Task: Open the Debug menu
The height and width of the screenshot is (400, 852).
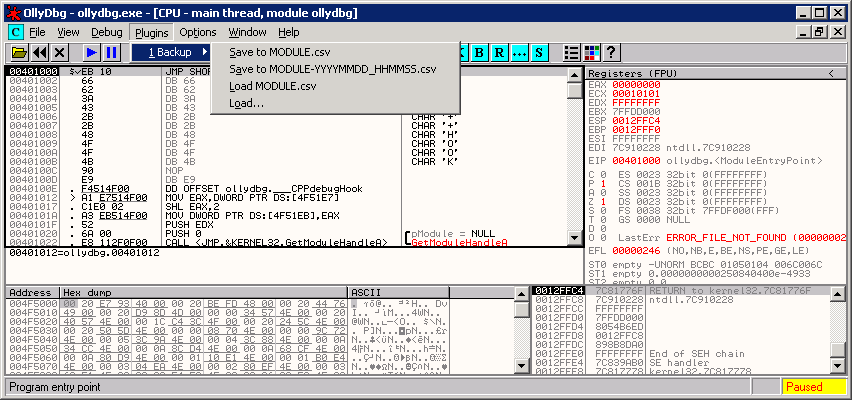Action: coord(106,32)
